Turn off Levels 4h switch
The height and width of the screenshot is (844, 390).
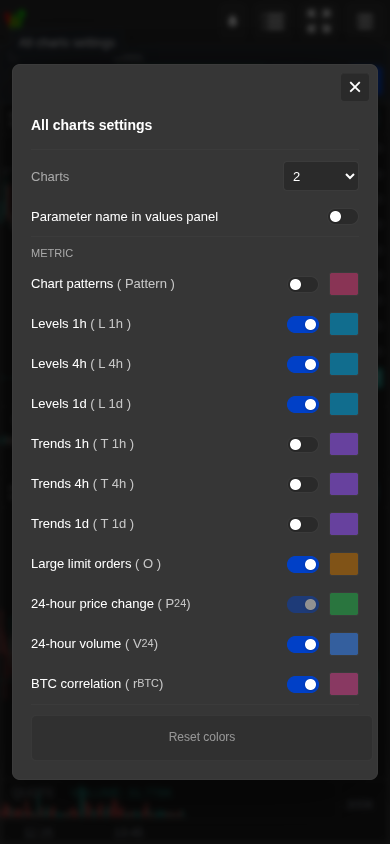(303, 364)
